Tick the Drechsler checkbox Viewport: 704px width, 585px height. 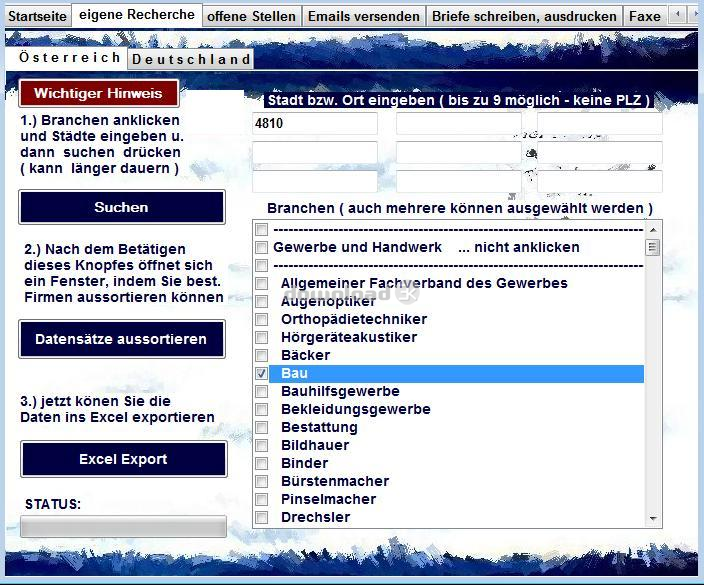click(x=261, y=517)
